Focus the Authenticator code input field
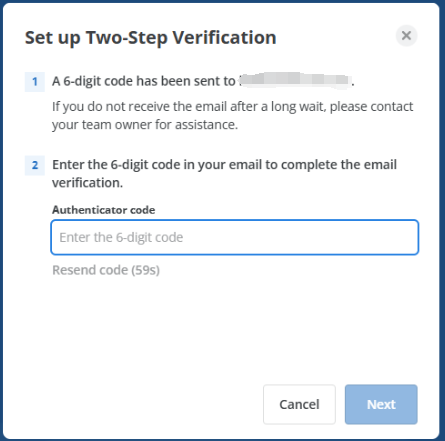 point(235,237)
